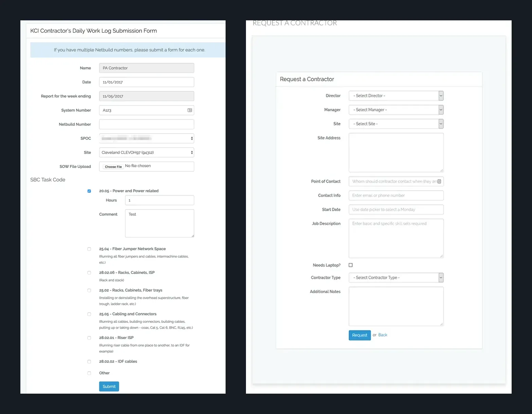Click the contact card icon in Point of Contact field

(x=439, y=182)
